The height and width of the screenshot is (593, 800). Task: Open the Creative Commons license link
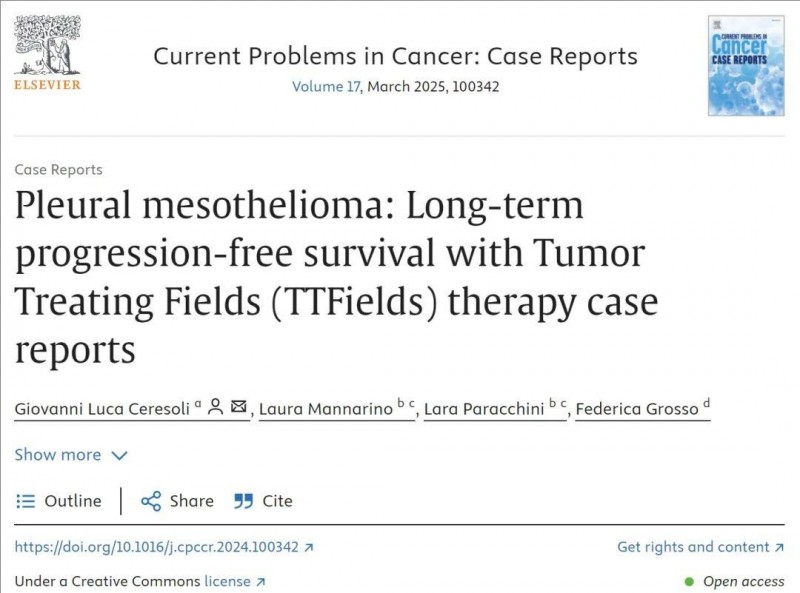pyautogui.click(x=228, y=582)
